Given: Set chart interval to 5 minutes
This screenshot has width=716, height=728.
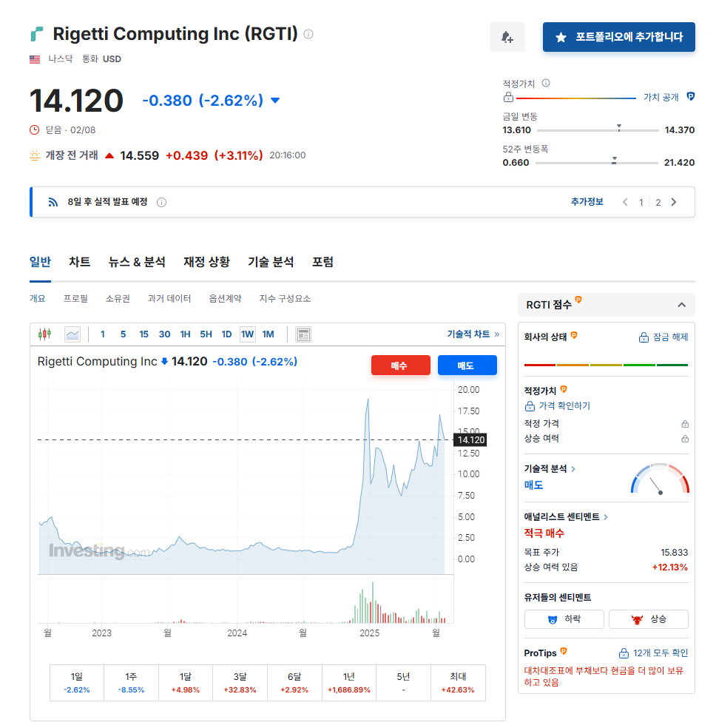Looking at the screenshot, I should click(x=123, y=334).
